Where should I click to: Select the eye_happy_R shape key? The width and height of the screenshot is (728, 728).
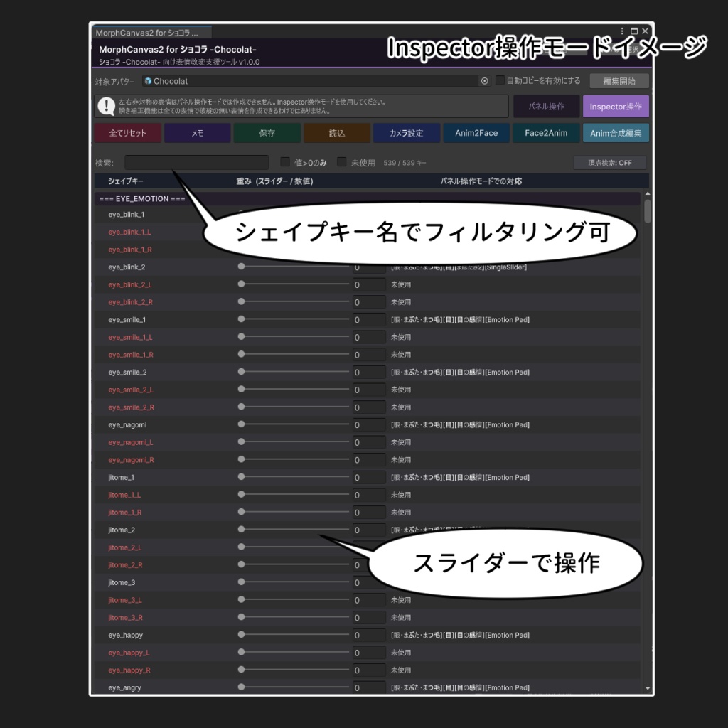click(x=129, y=670)
